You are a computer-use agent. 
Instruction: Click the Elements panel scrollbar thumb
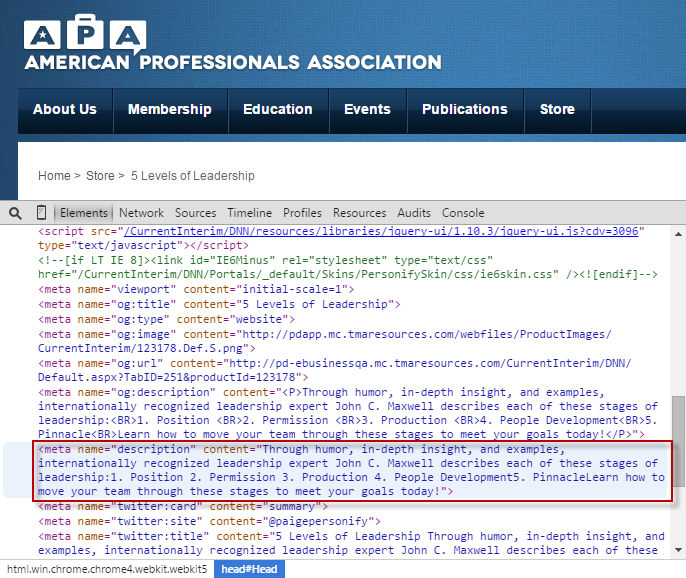(x=678, y=441)
